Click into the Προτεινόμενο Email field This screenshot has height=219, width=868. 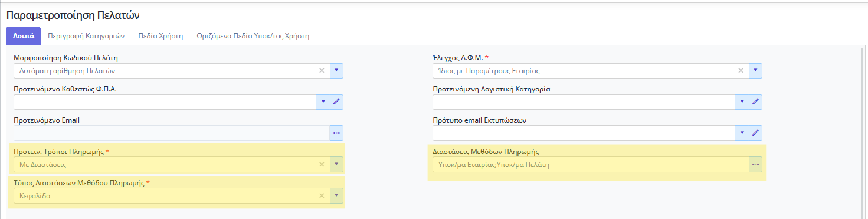171,133
